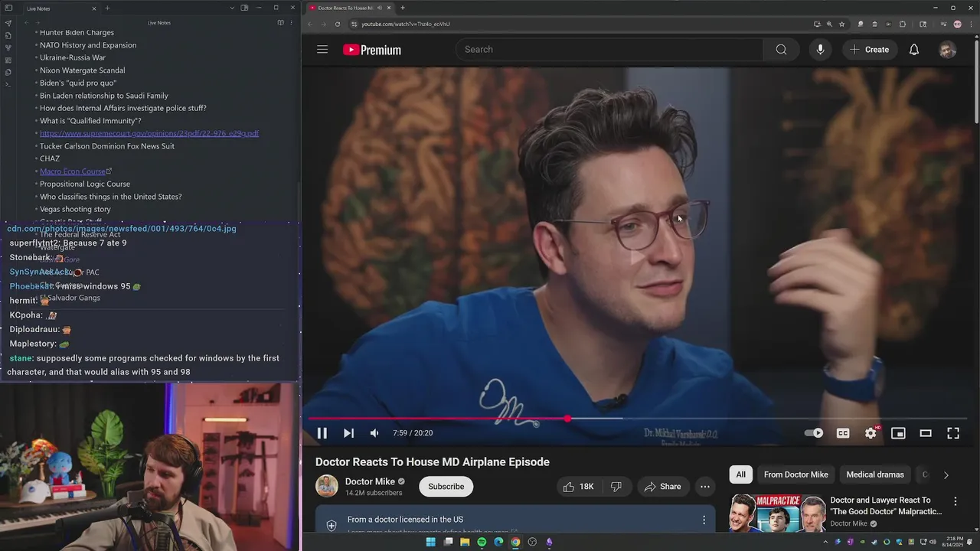Toggle closed captions in the player
The width and height of the screenshot is (980, 551).
coord(843,433)
